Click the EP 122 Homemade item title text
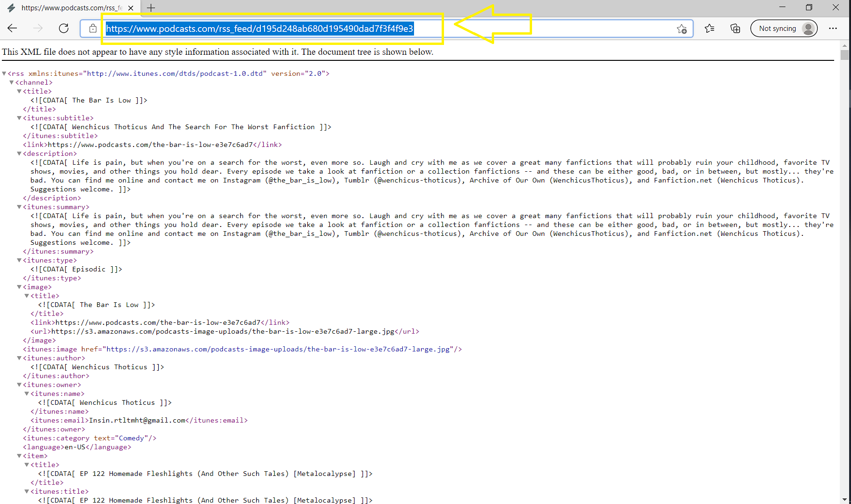 click(x=218, y=474)
